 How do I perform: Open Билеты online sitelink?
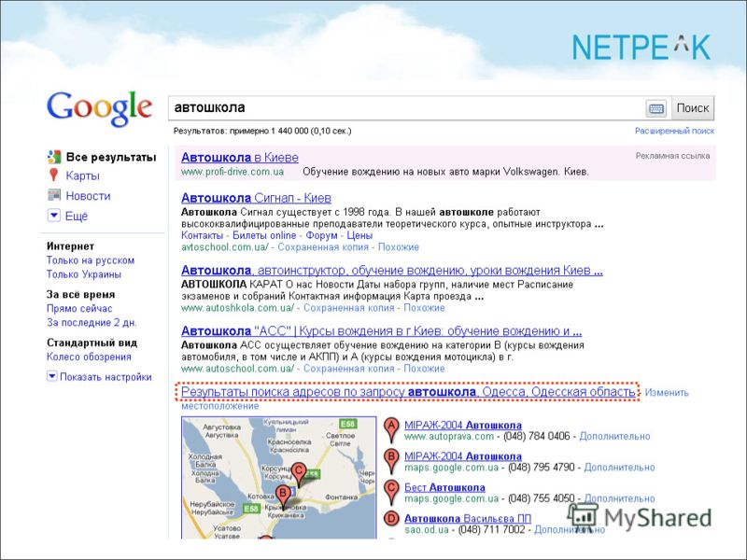point(264,235)
